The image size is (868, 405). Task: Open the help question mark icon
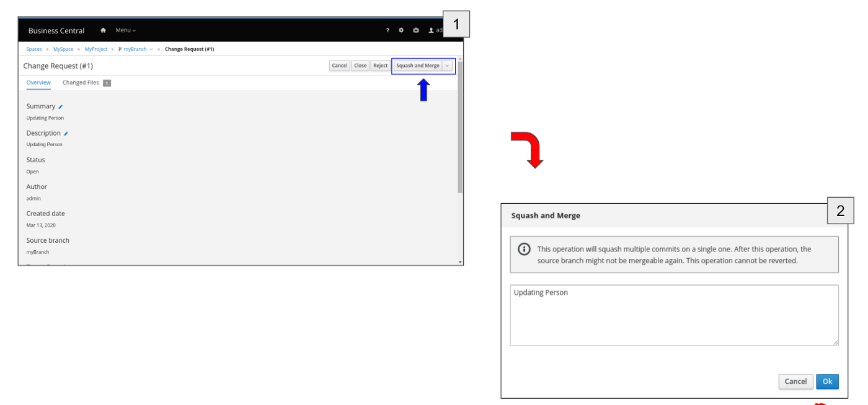point(387,30)
